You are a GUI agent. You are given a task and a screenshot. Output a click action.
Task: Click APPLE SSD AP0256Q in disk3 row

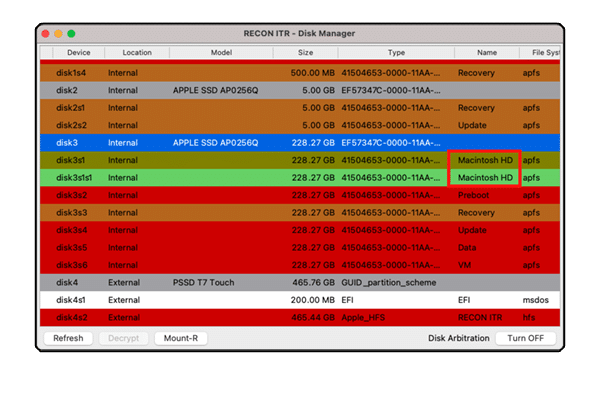click(x=215, y=143)
